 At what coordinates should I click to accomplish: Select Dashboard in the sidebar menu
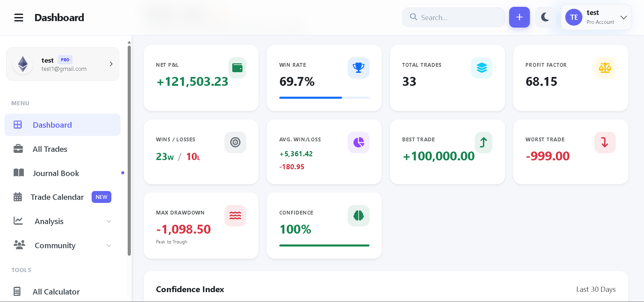(x=62, y=125)
